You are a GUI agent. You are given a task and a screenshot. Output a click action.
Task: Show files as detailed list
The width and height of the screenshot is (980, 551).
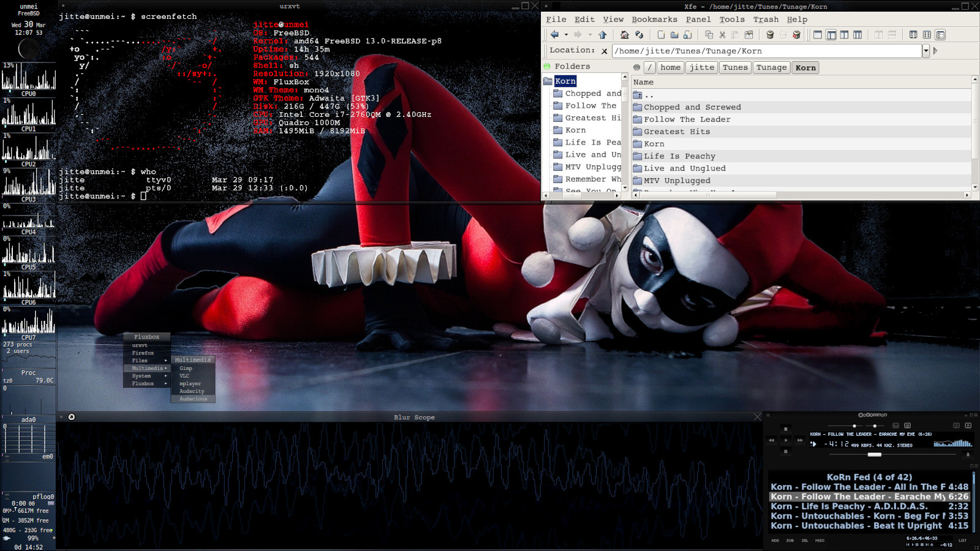pos(940,35)
